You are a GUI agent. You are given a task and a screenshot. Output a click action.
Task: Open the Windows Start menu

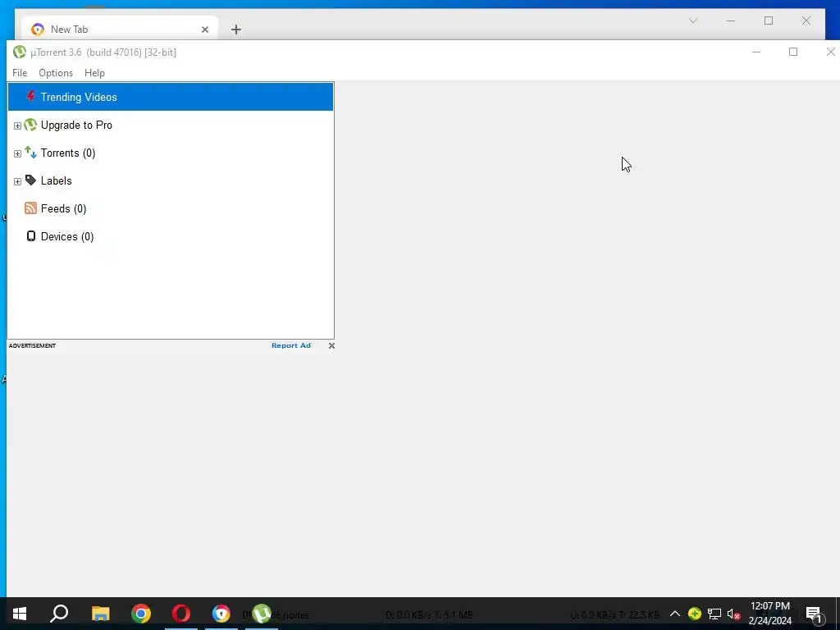[20, 614]
